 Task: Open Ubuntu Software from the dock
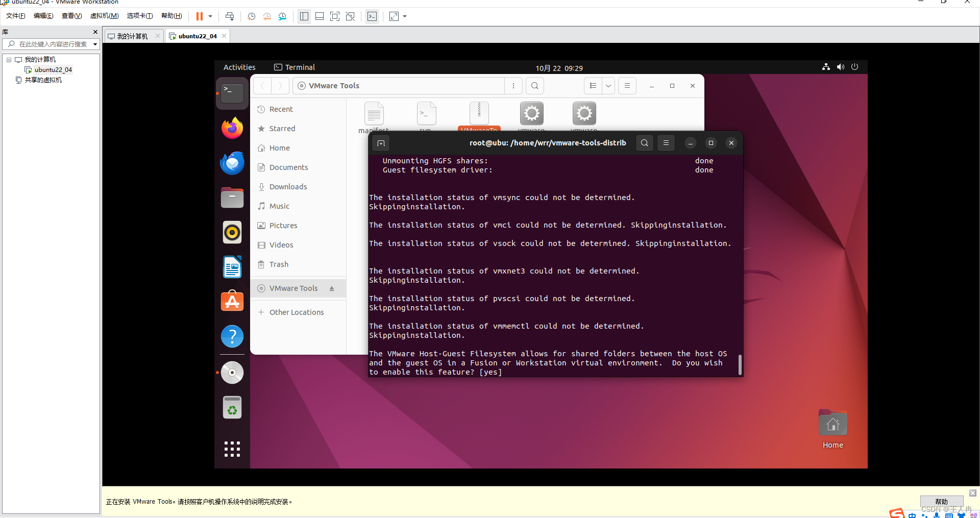coord(232,302)
